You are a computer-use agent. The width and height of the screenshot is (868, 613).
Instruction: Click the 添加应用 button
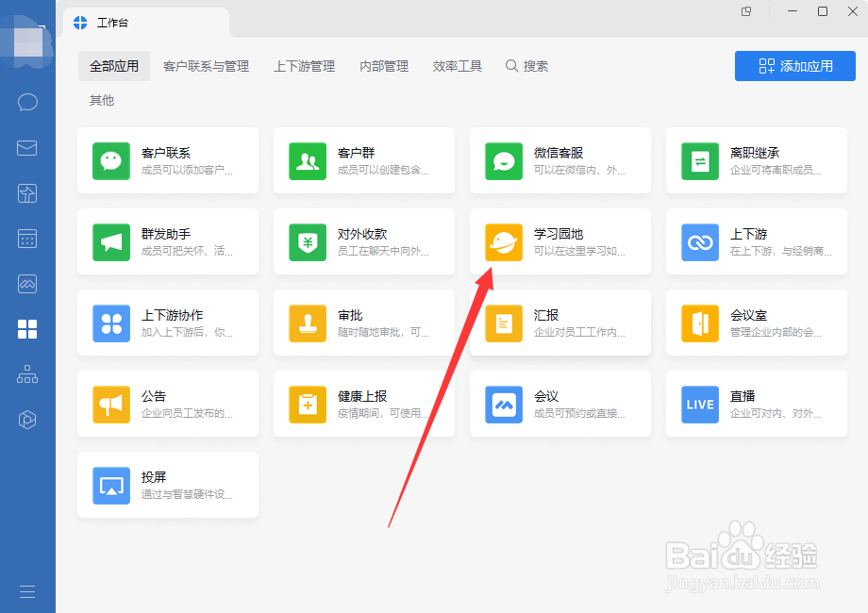coord(795,66)
